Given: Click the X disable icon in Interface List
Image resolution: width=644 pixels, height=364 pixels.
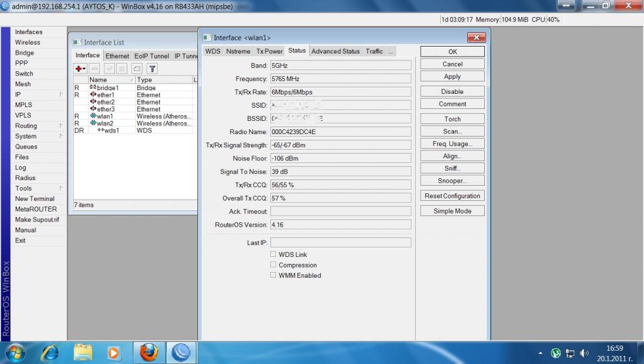Looking at the screenshot, I should tap(122, 68).
